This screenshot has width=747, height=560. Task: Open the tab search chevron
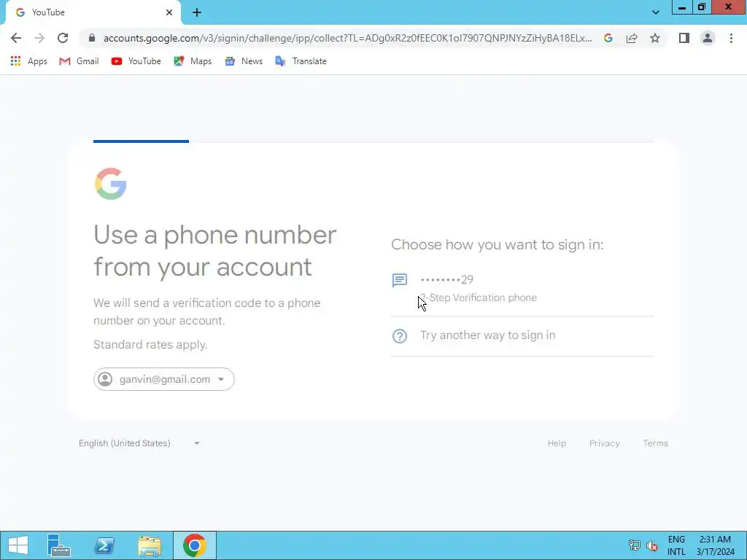click(656, 12)
